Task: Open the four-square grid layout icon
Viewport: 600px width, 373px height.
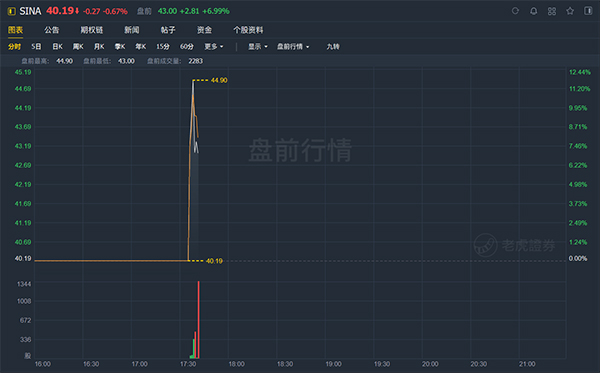Action: (x=552, y=11)
